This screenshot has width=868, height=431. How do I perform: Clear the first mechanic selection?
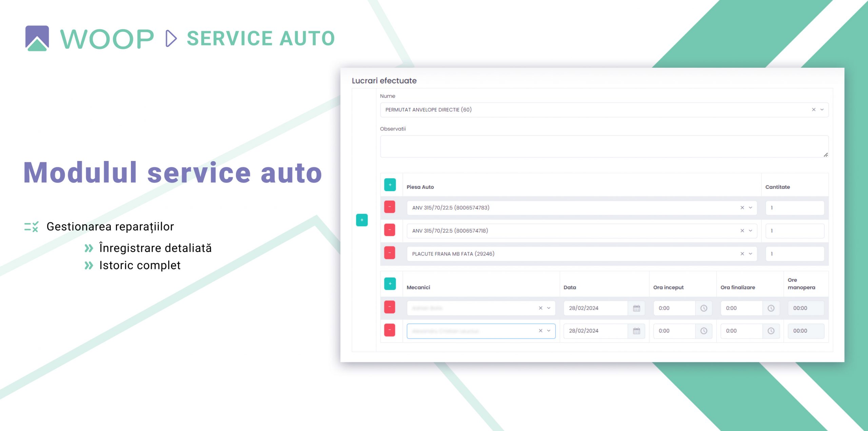541,308
